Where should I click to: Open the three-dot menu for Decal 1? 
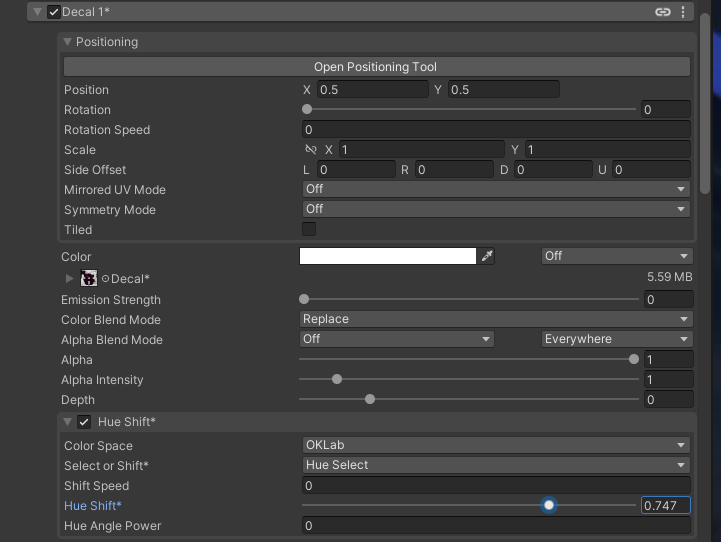click(684, 12)
